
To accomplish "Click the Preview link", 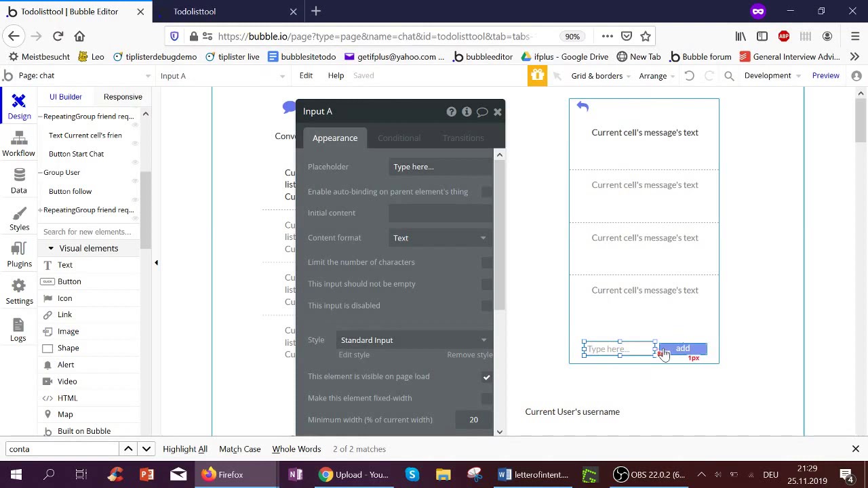I will [x=826, y=76].
